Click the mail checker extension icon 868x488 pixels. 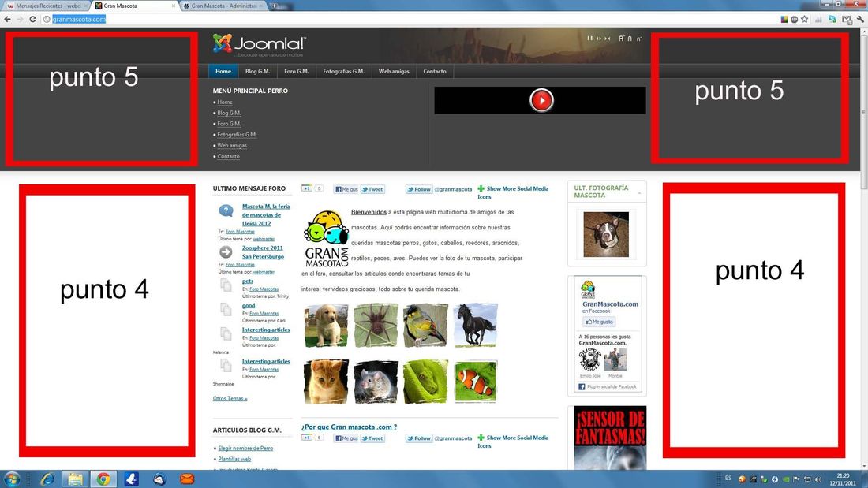tap(847, 20)
